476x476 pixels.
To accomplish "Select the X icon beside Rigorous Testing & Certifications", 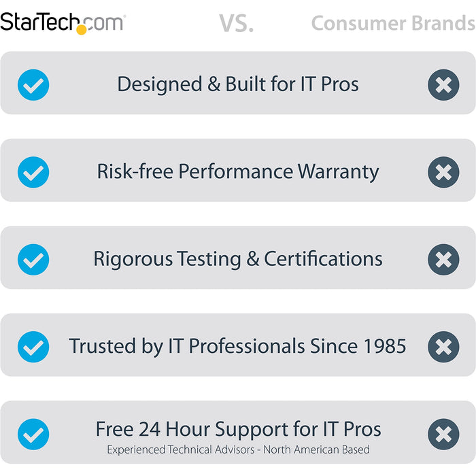I will [x=443, y=259].
